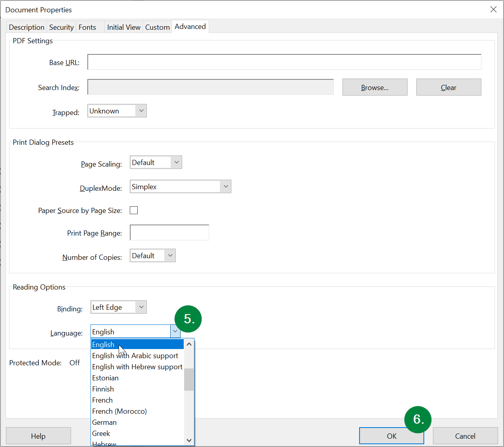Click the Help button
This screenshot has height=447, width=504.
(38, 436)
